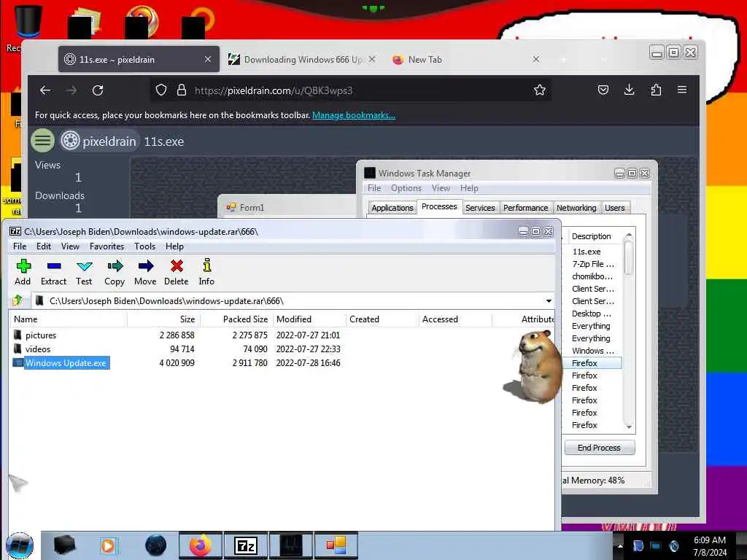Click the Task Manager taskbar button
The width and height of the screenshot is (747, 560).
click(x=290, y=545)
